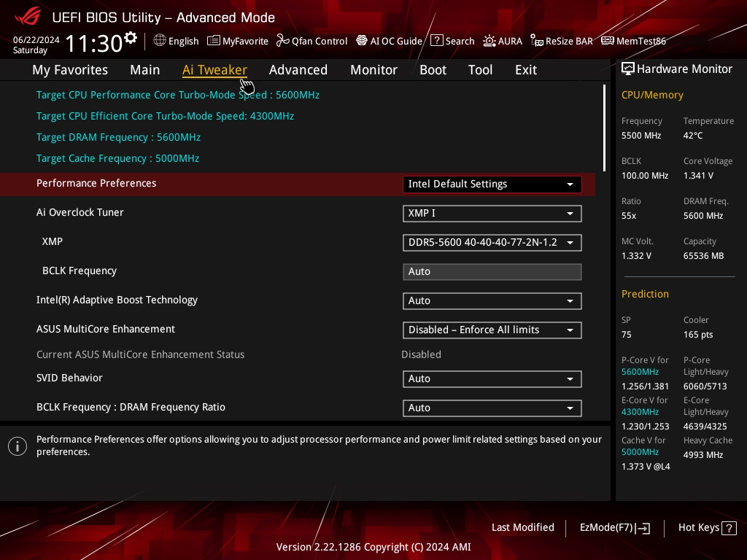Open the ReSize BAR setting
Viewport: 747px width, 560px height.
tap(562, 41)
